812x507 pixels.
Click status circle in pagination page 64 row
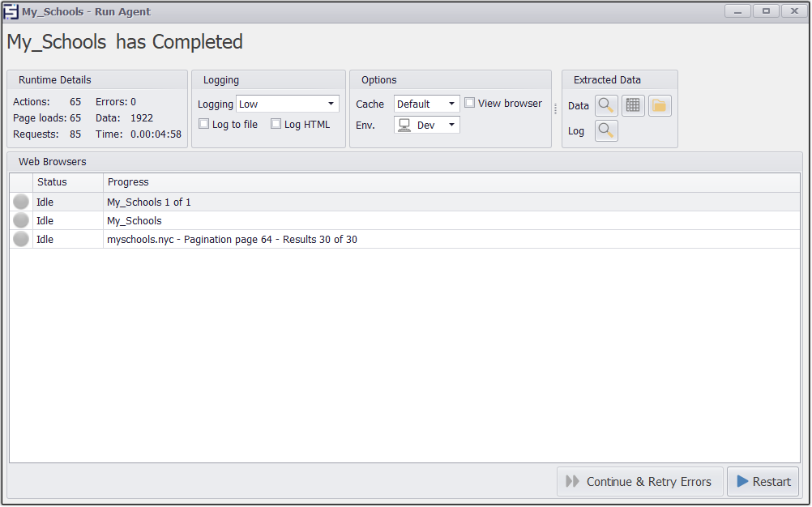pos(21,240)
